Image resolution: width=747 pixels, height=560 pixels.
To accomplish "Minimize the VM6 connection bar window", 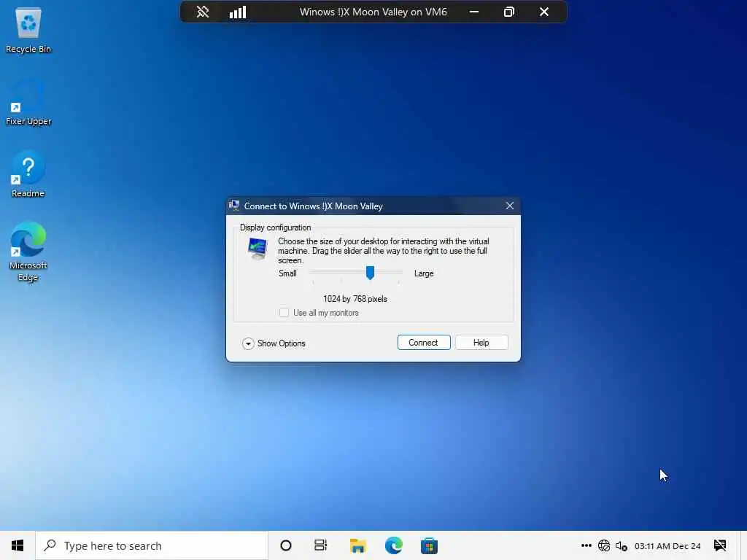I will point(474,12).
